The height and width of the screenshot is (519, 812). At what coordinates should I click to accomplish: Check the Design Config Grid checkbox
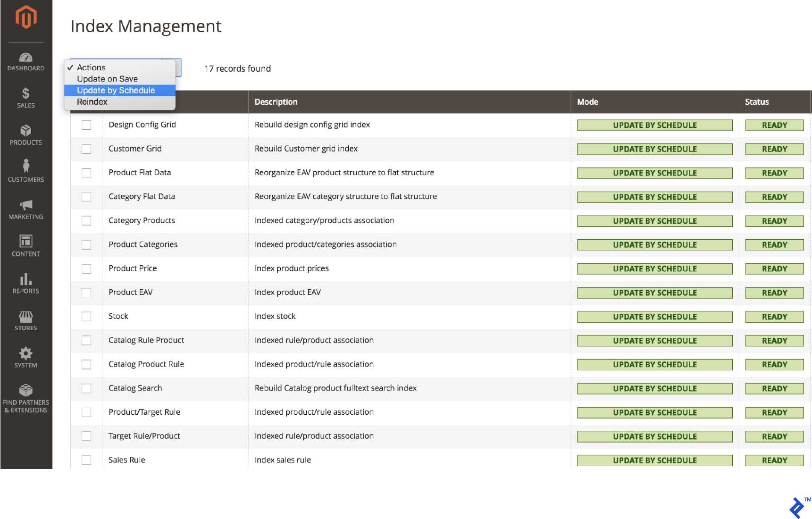coord(86,125)
